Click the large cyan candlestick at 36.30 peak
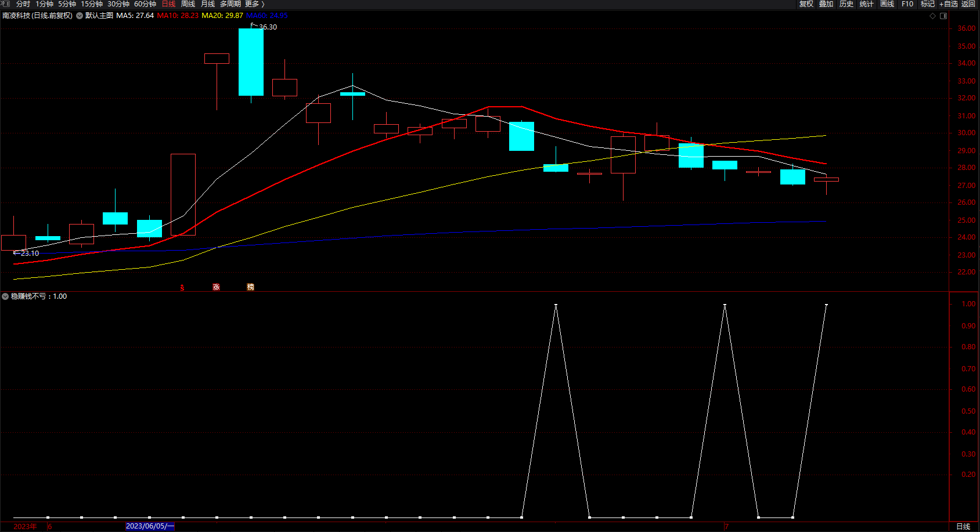Screen dimensions: 980x532 (x=251, y=62)
